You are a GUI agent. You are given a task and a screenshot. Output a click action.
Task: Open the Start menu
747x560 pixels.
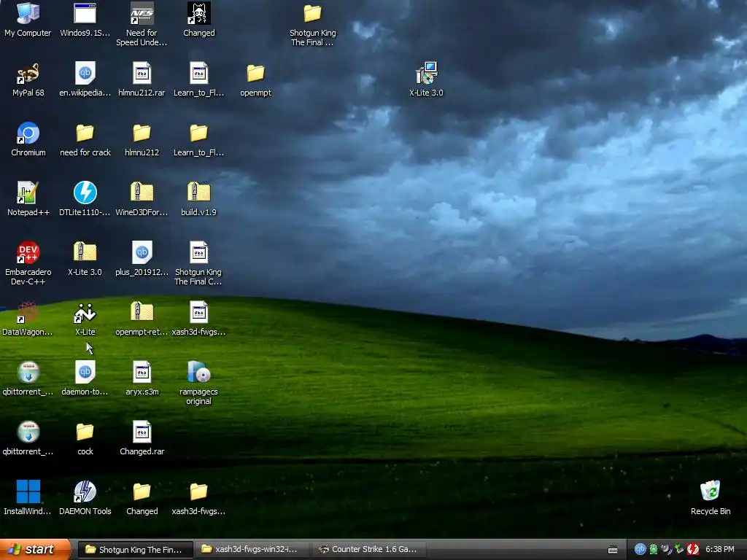pos(34,549)
